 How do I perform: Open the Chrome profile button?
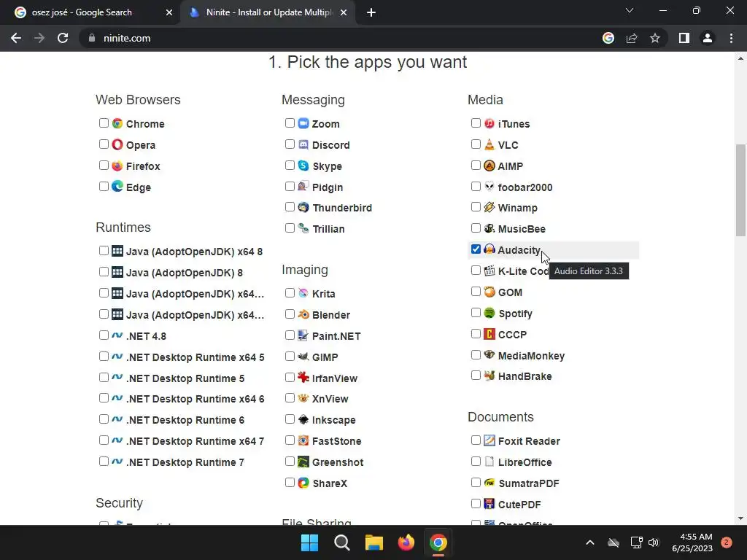tap(708, 38)
